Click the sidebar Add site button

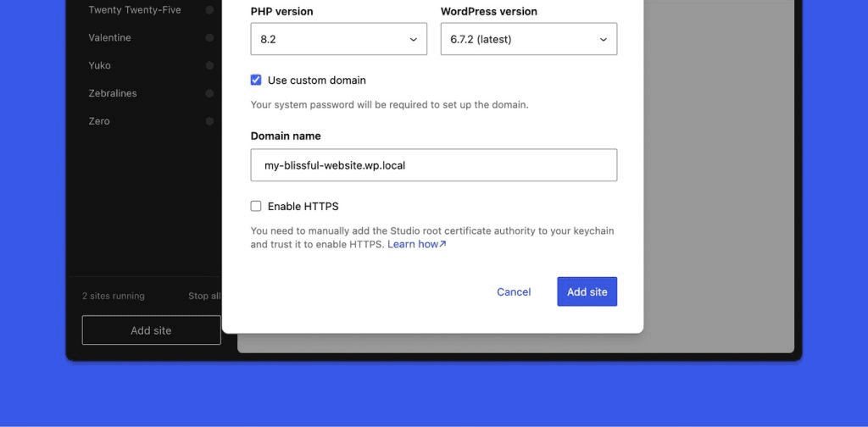(151, 330)
